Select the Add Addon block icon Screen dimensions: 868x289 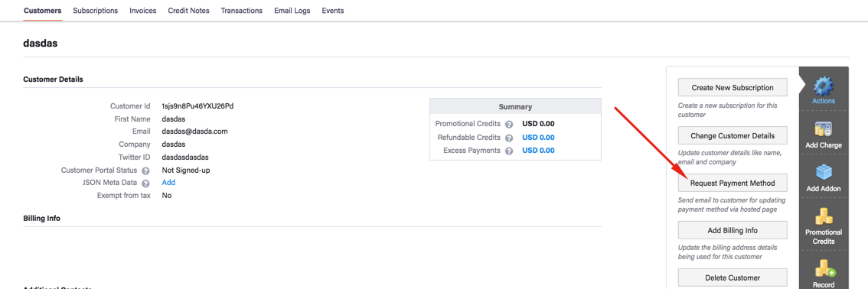824,173
